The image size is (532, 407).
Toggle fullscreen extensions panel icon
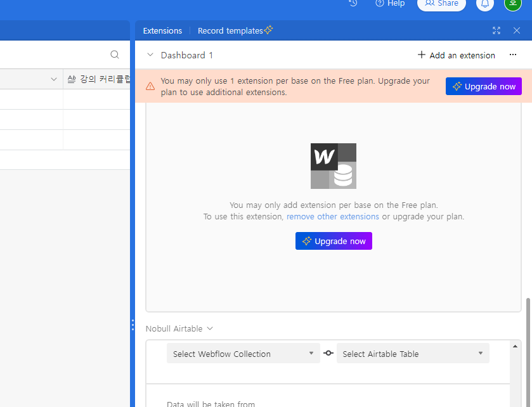click(x=496, y=30)
